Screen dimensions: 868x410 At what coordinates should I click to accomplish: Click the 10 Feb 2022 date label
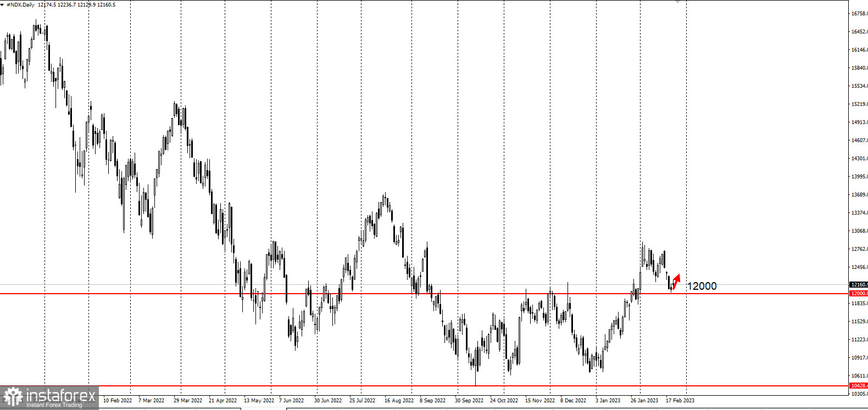[118, 401]
